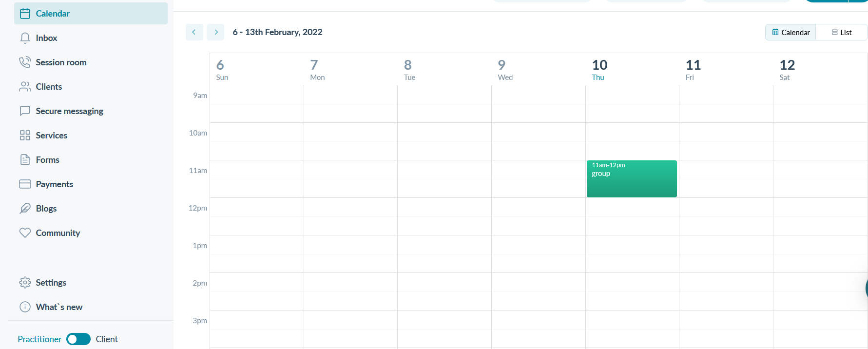
Task: Select the Services grid icon
Action: click(x=25, y=135)
